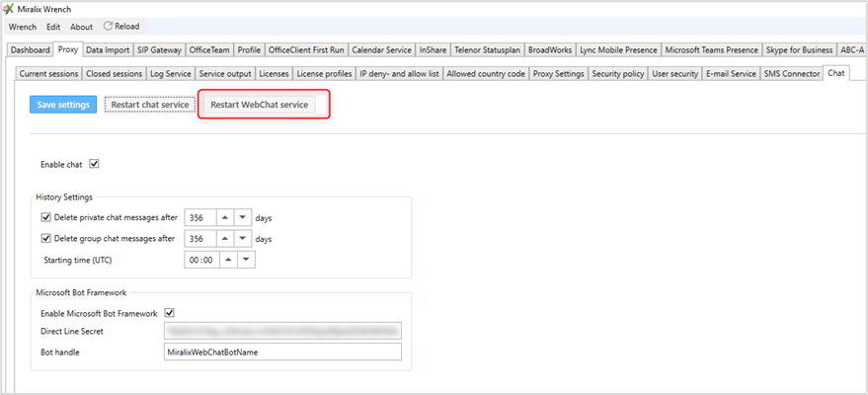Open the Closed sessions sub-tab
This screenshot has height=395, width=868.
click(x=115, y=74)
